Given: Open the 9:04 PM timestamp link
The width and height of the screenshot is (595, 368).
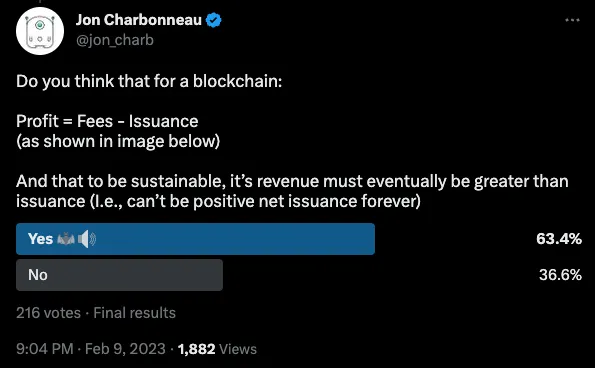Looking at the screenshot, I should click(x=45, y=349).
